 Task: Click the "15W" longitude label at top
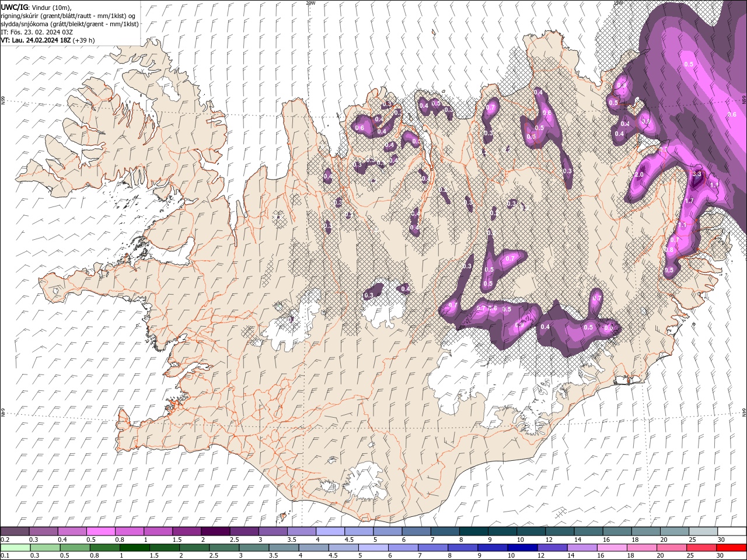[618, 3]
